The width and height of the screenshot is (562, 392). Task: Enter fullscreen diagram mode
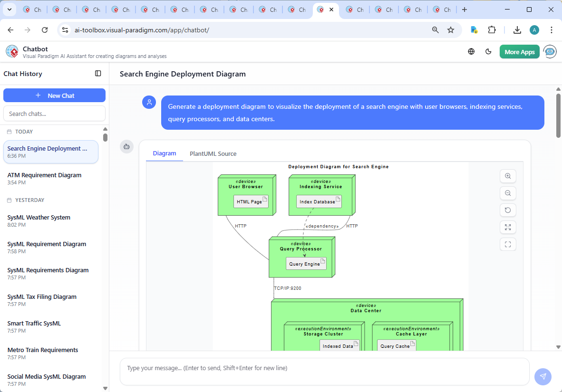[x=508, y=244]
